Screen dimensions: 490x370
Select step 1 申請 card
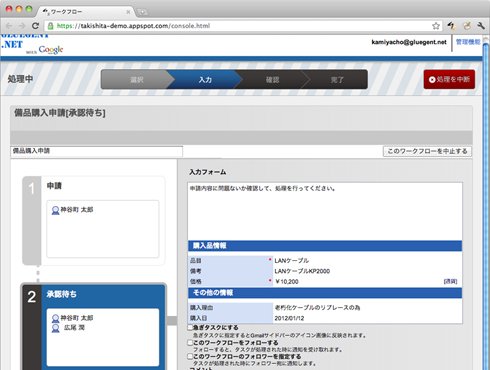[94, 221]
